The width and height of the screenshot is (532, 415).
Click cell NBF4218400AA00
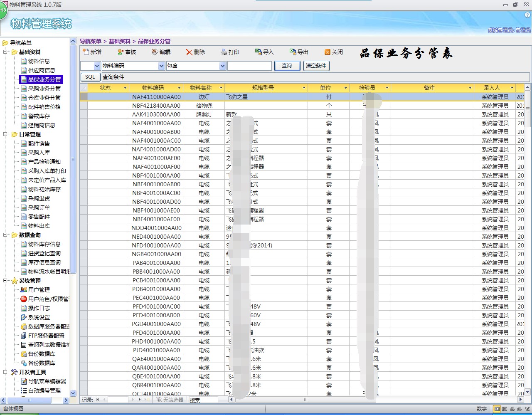[x=156, y=106]
